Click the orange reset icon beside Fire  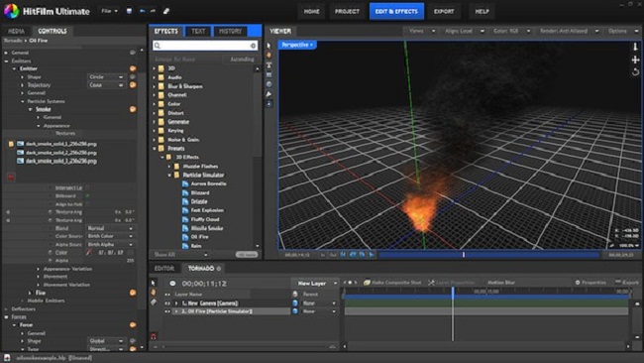[x=133, y=293]
